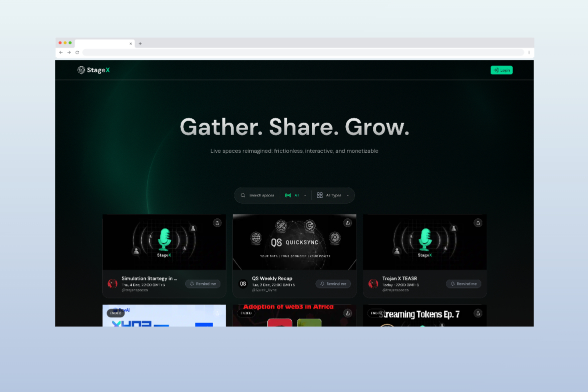The width and height of the screenshot is (588, 392).
Task: Share the Simulation Strategy space card
Action: (217, 223)
